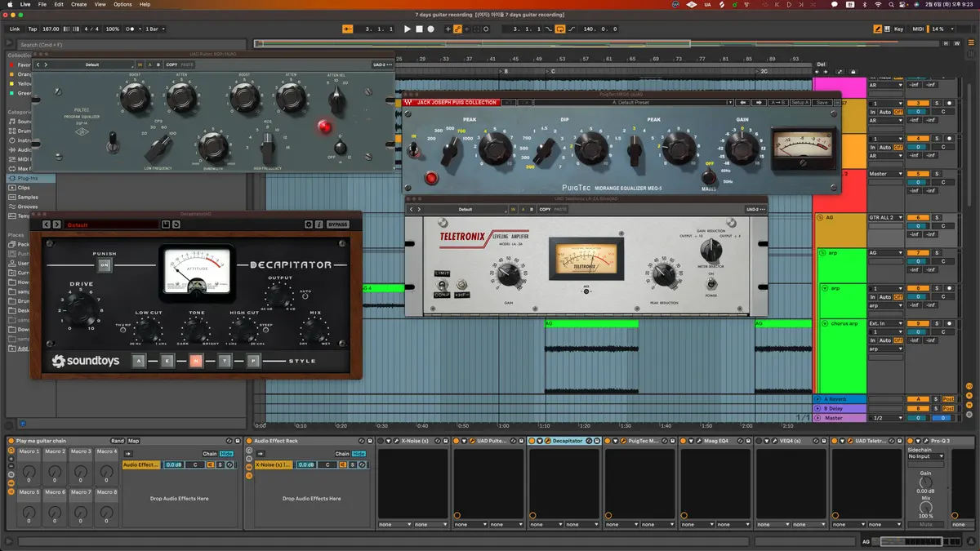Toggle the IN button on Pultec EQP-1A
This screenshot has width=980, height=551.
tap(140, 64)
